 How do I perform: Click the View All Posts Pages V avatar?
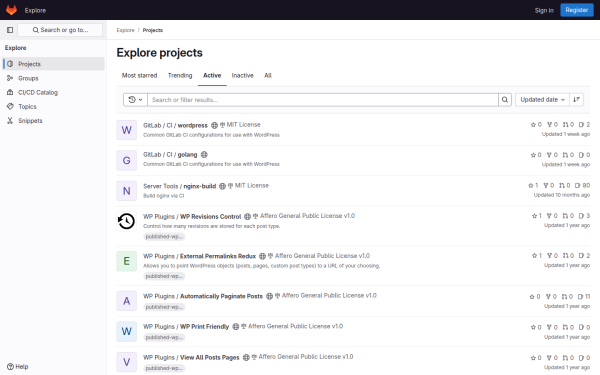tap(127, 362)
